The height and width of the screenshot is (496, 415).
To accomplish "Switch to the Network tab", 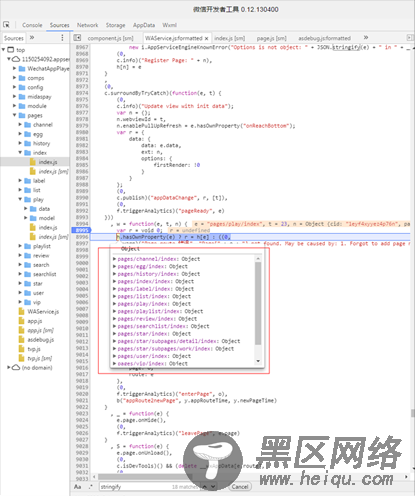I will (87, 25).
